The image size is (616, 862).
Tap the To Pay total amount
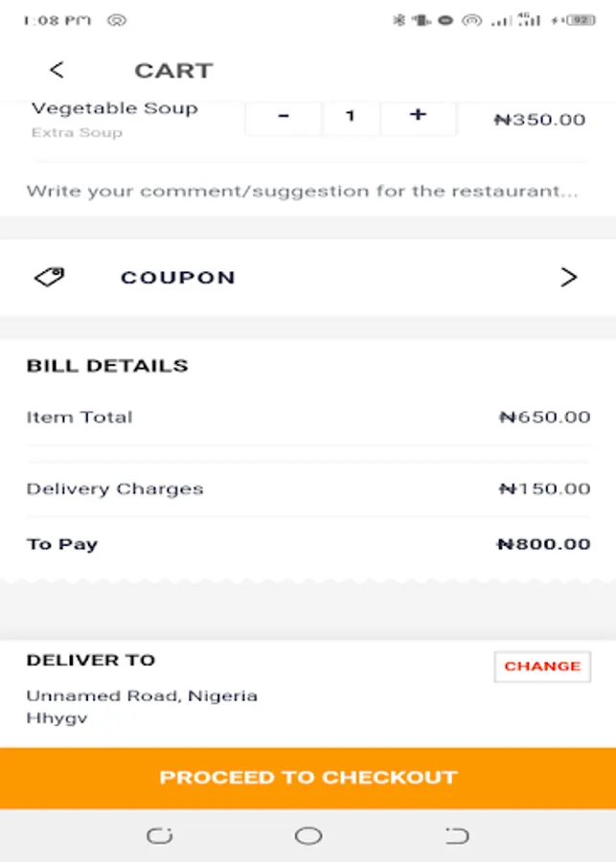point(543,544)
